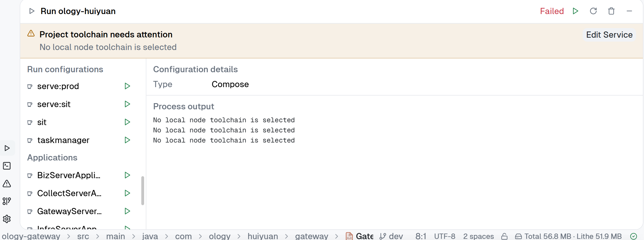Viewport: 644px width, 240px height.
Task: Click the refresh/restart icon beside Failed
Action: click(x=593, y=11)
